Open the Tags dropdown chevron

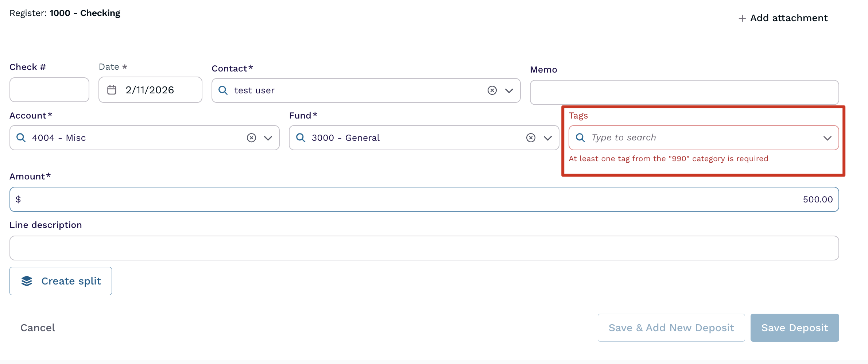[827, 138]
